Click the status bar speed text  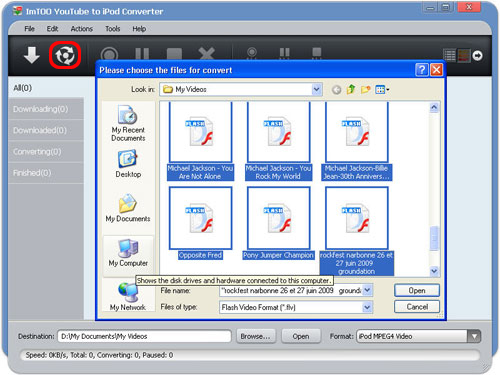click(x=99, y=355)
